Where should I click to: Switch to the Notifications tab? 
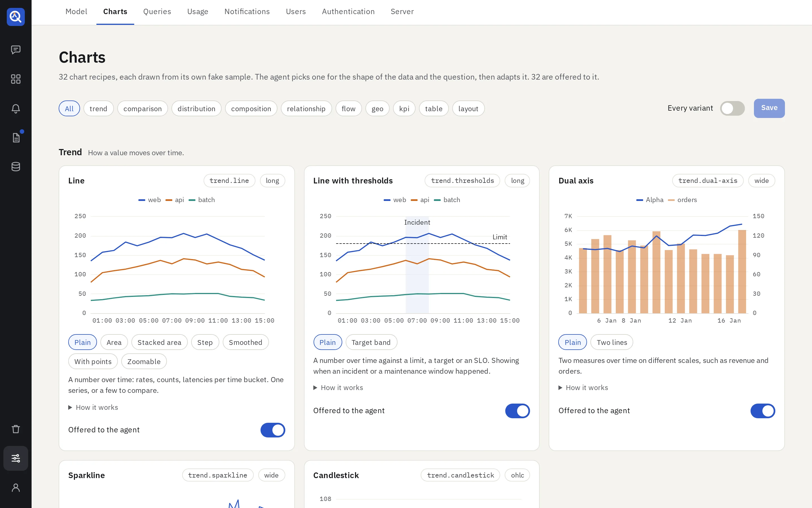247,11
